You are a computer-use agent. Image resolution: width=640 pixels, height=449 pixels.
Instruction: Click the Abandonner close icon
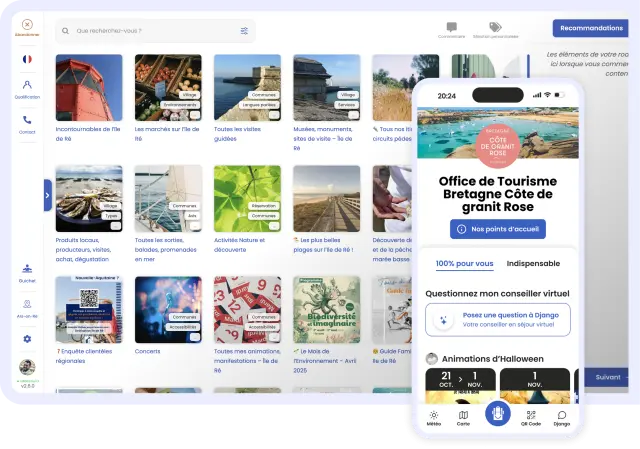coord(27,24)
